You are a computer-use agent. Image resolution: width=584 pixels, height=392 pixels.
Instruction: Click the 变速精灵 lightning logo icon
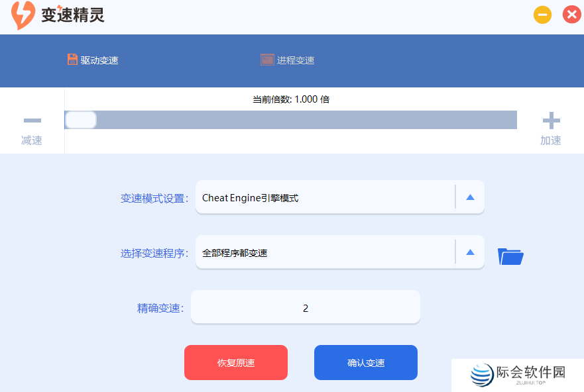point(23,14)
